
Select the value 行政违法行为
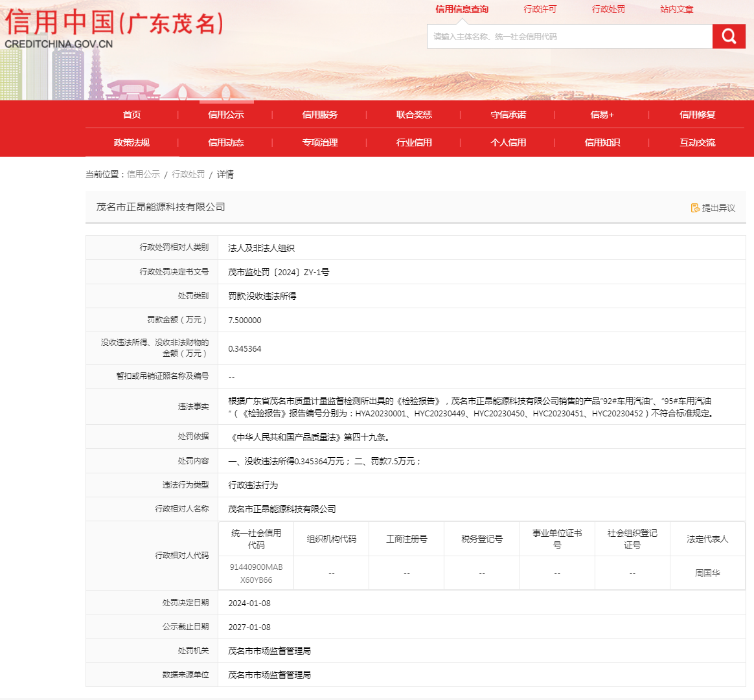tap(253, 485)
